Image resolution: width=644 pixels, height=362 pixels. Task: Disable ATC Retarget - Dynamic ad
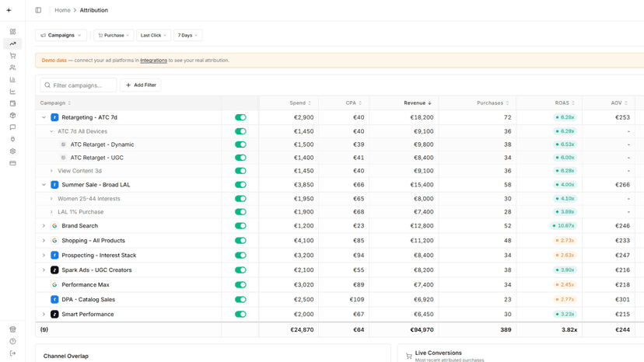pyautogui.click(x=240, y=144)
